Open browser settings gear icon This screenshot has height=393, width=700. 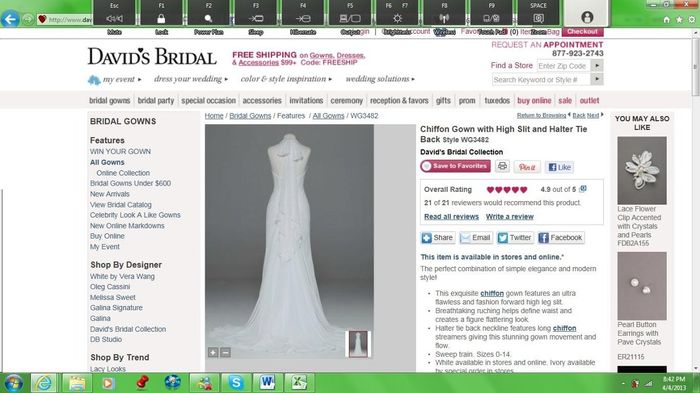(692, 20)
